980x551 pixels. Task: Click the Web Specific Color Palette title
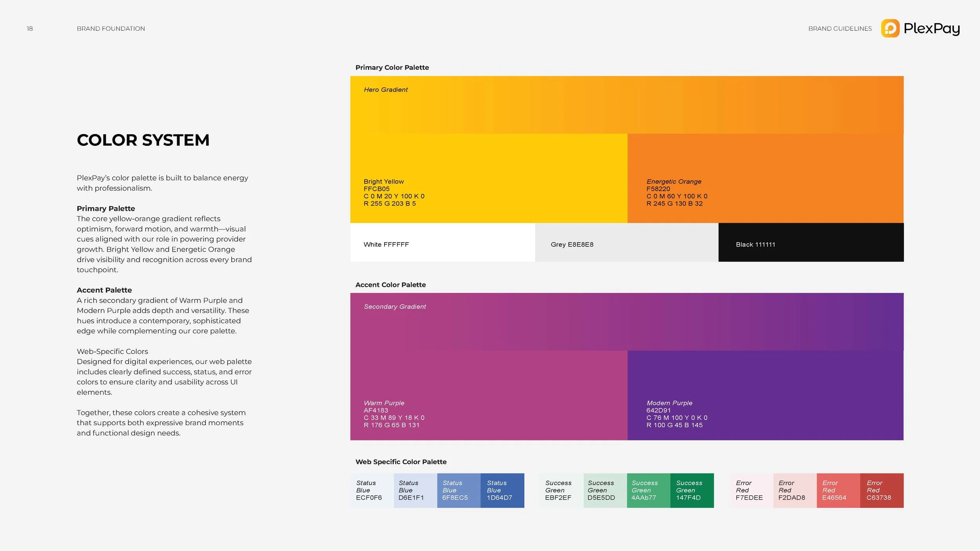pyautogui.click(x=401, y=462)
